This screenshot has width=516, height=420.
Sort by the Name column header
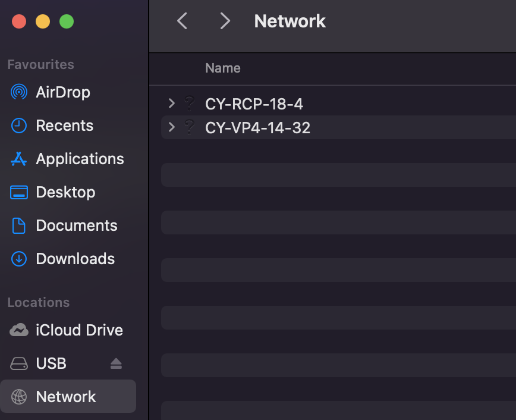pyautogui.click(x=223, y=68)
